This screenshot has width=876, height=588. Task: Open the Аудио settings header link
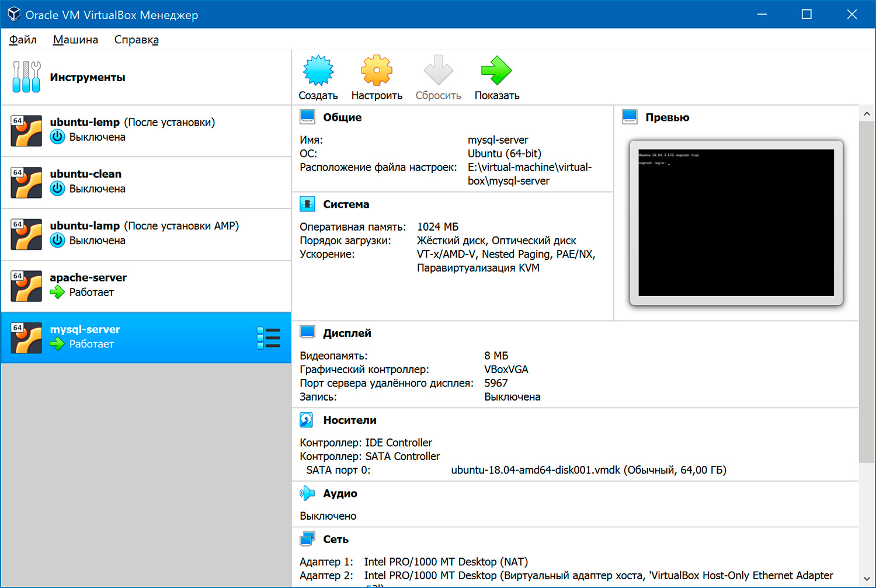point(340,493)
